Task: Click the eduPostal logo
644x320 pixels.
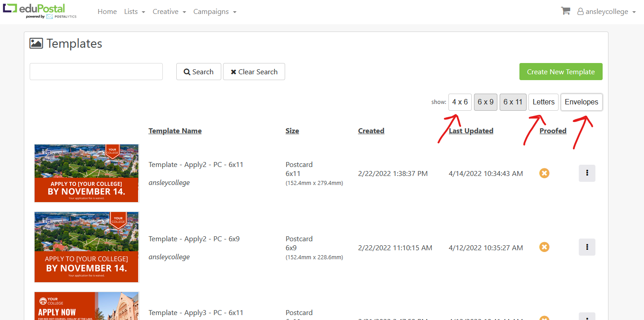Action: point(40,11)
